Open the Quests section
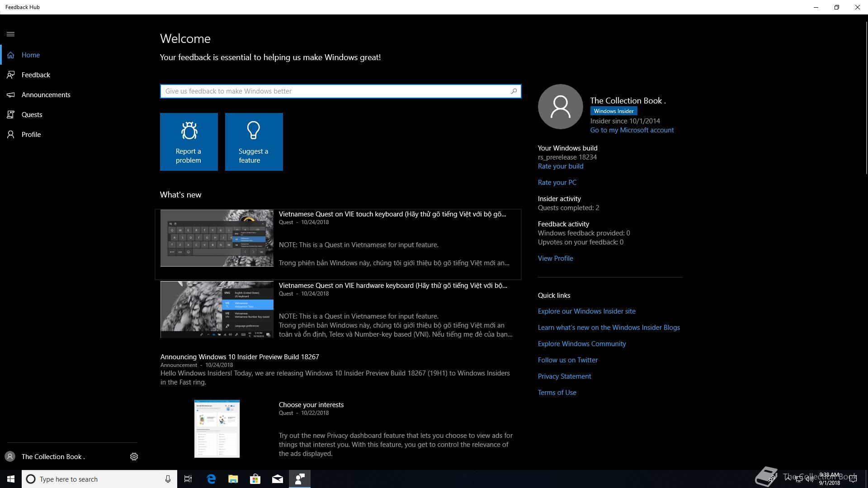Image resolution: width=868 pixels, height=488 pixels. click(x=69, y=115)
